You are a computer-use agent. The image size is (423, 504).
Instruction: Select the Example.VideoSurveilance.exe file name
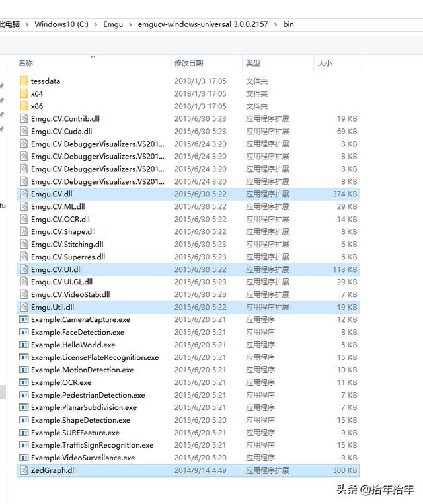point(83,458)
